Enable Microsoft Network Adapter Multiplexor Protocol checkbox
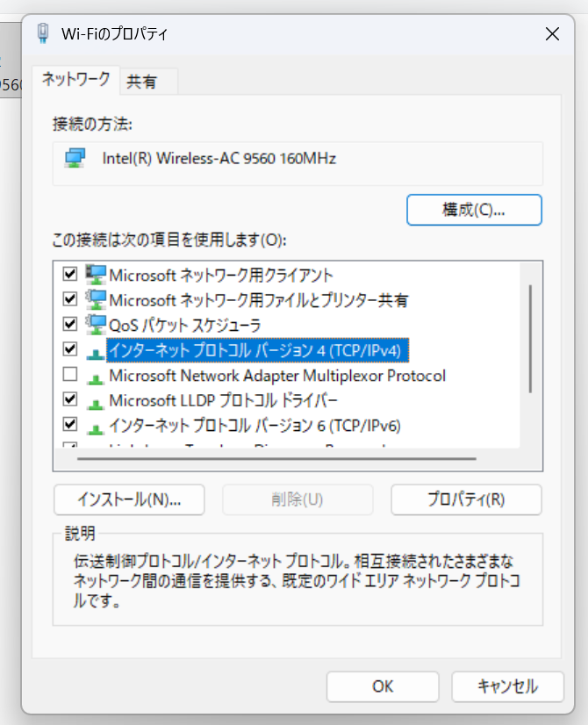Viewport: 588px width, 725px height. point(71,376)
